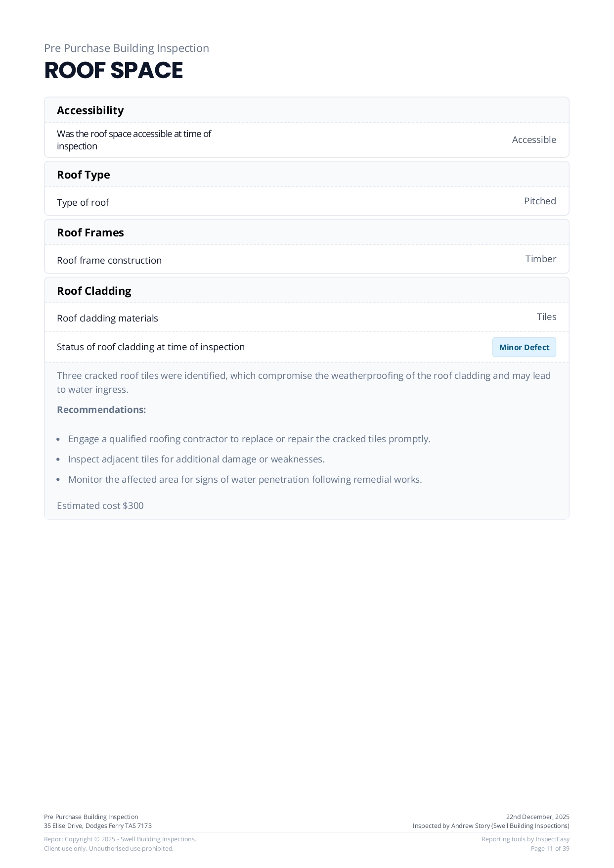This screenshot has width=614, height=868.
Task: Select the monitor affected area bullet point
Action: [x=245, y=480]
